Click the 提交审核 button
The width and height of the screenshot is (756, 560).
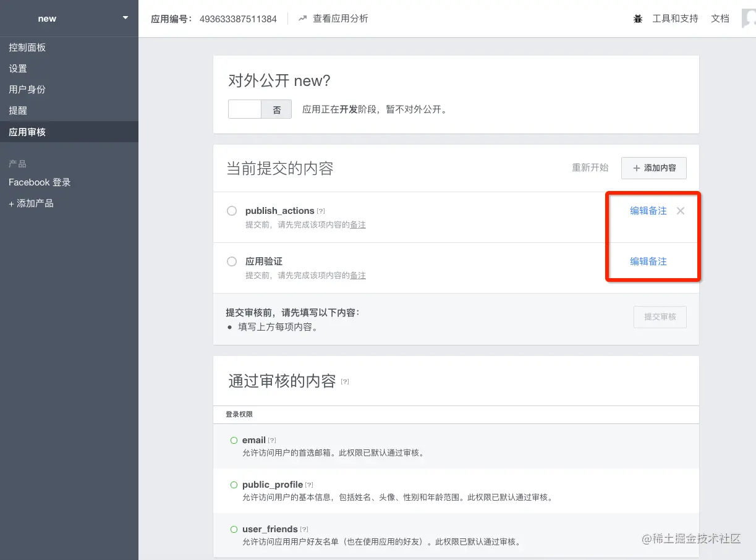click(x=660, y=316)
